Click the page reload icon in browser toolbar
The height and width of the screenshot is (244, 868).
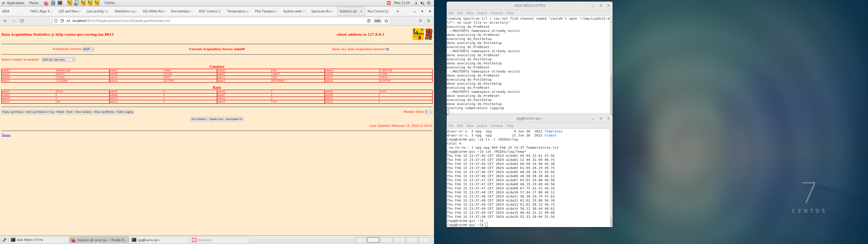(x=21, y=21)
